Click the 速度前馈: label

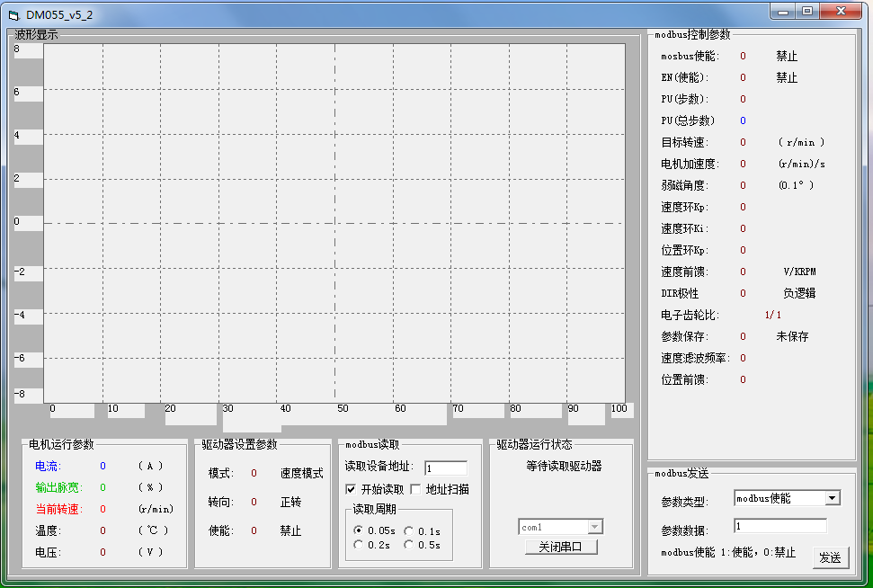click(685, 272)
